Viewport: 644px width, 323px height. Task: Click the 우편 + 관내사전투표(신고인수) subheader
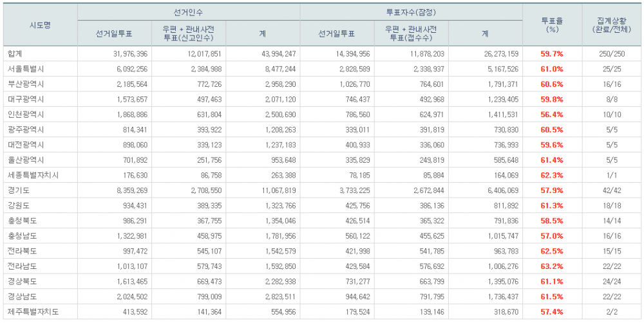189,33
